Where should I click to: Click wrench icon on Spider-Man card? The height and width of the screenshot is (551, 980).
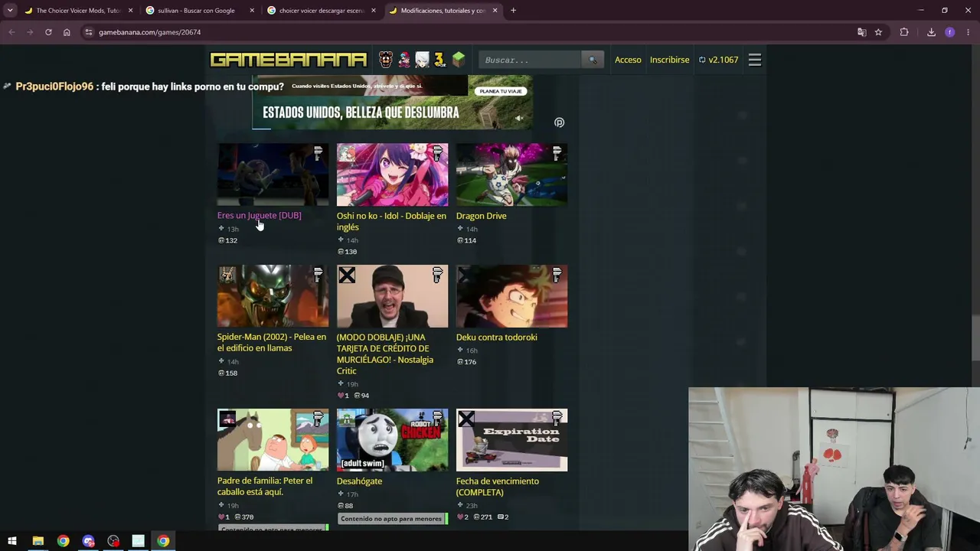point(318,275)
